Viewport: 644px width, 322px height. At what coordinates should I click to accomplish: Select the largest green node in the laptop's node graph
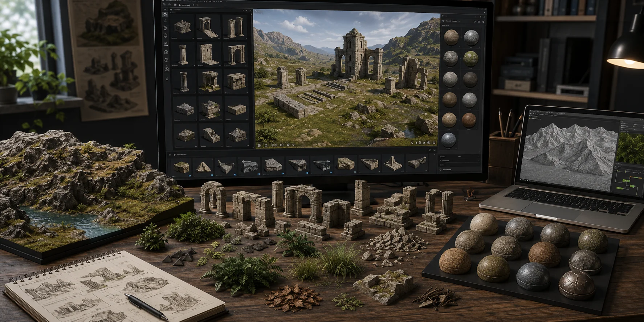coord(627,180)
